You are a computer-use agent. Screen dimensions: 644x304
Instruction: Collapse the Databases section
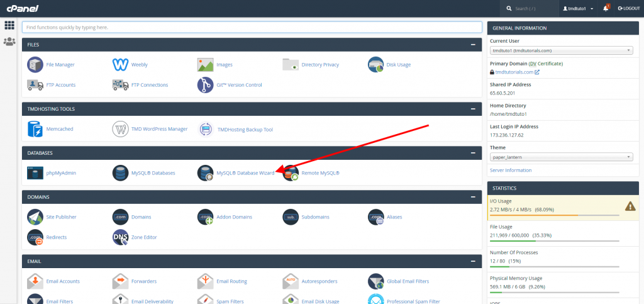point(472,153)
